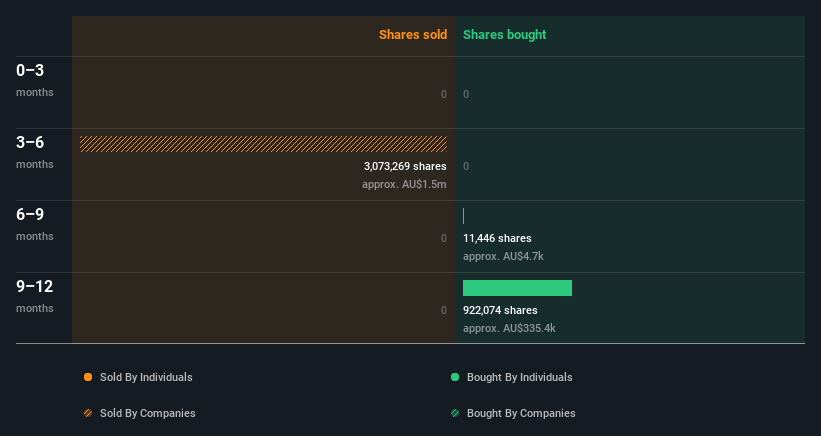Image resolution: width=821 pixels, height=436 pixels.
Task: Click the '3,073,269 shares' value
Action: pos(405,166)
